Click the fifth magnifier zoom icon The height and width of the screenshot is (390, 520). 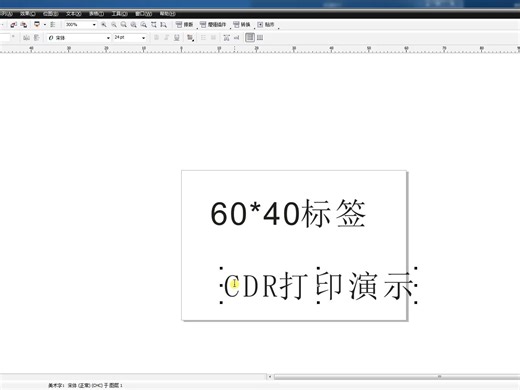point(144,25)
